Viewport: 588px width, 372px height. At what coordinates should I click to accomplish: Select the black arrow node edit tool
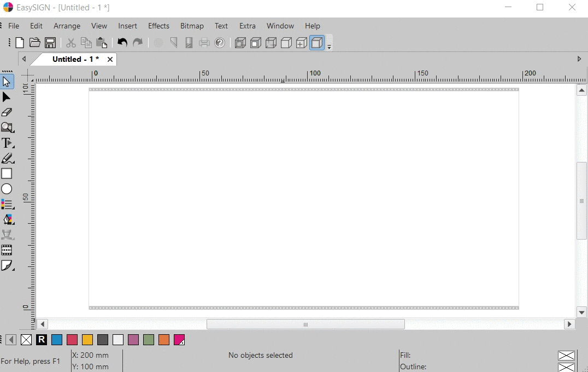7,97
